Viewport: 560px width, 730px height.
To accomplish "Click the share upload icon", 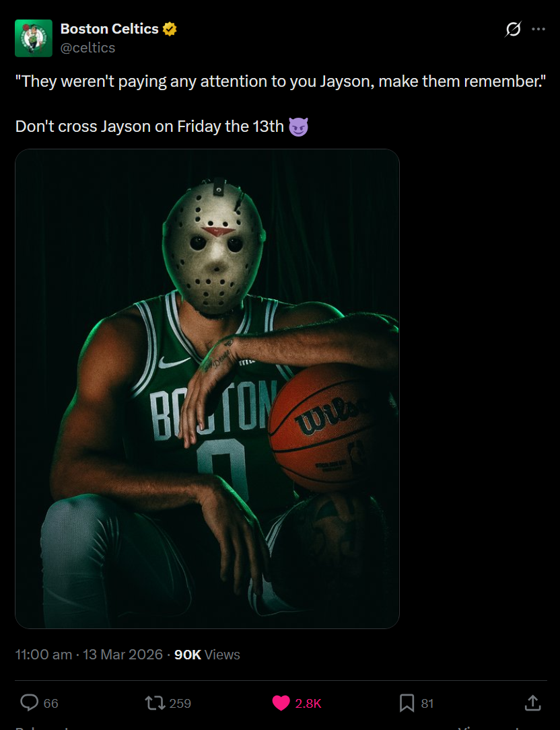I will point(532,702).
